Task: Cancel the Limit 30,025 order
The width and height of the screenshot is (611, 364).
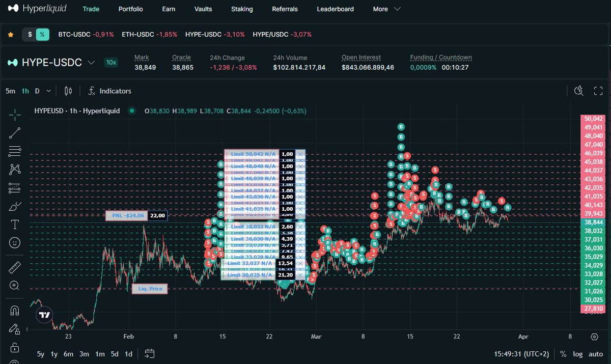Action: point(300,275)
